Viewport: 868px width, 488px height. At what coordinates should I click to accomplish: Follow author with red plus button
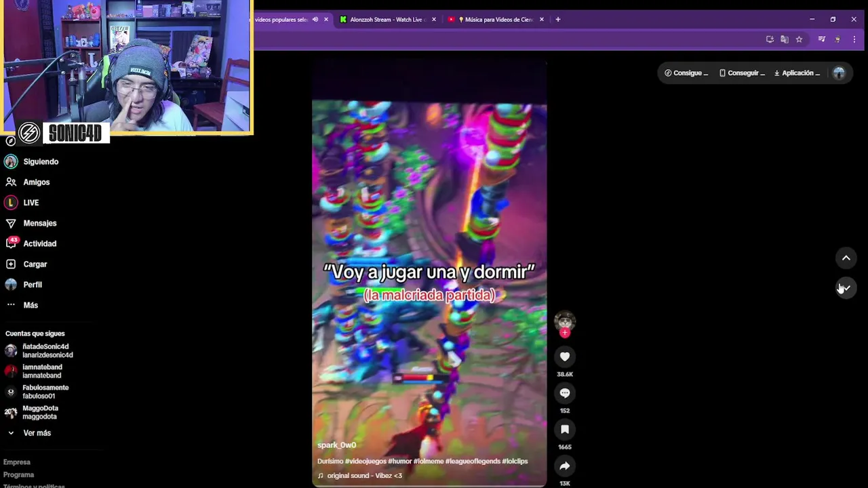click(565, 333)
